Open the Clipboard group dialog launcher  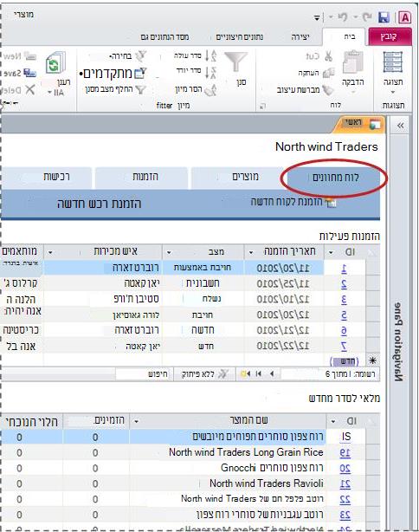click(262, 107)
